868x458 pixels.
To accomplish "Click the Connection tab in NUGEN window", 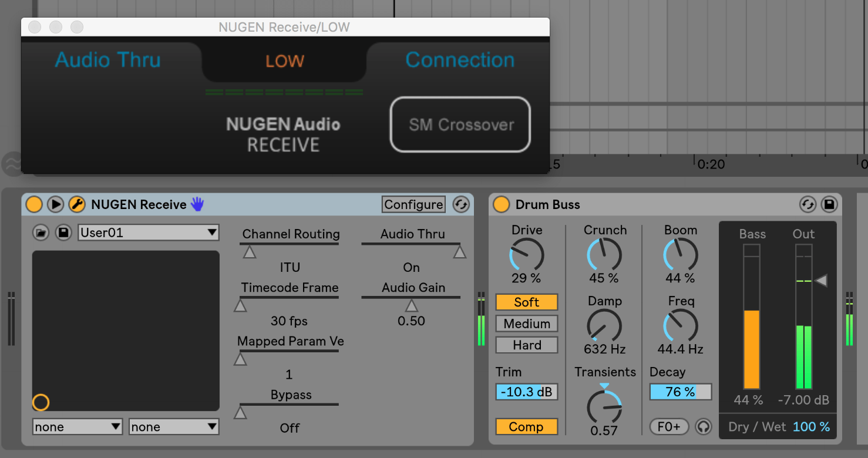I will pos(460,60).
